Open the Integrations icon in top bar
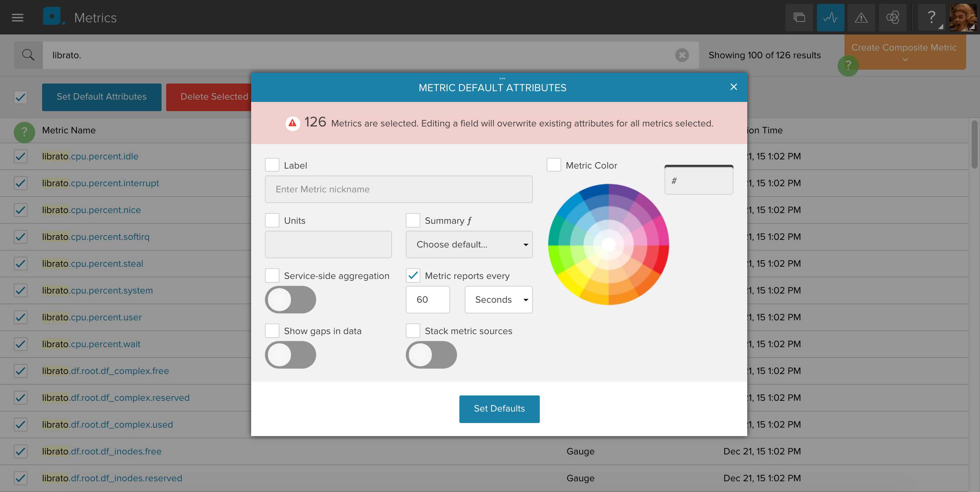 point(893,18)
